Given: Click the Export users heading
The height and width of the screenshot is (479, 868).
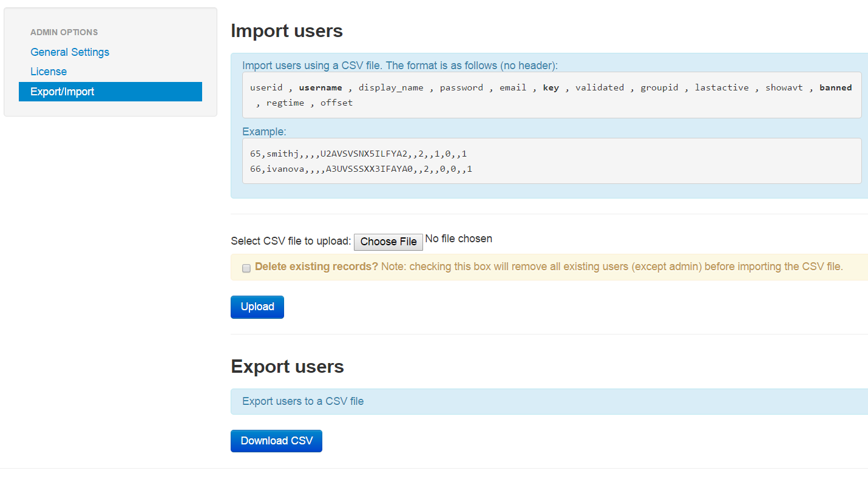Looking at the screenshot, I should pyautogui.click(x=287, y=367).
